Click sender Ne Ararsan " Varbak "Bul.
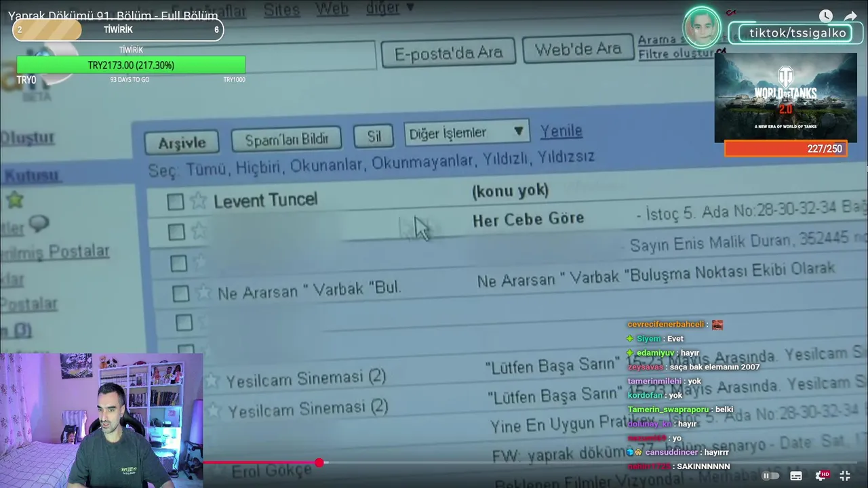The width and height of the screenshot is (868, 488). [309, 290]
